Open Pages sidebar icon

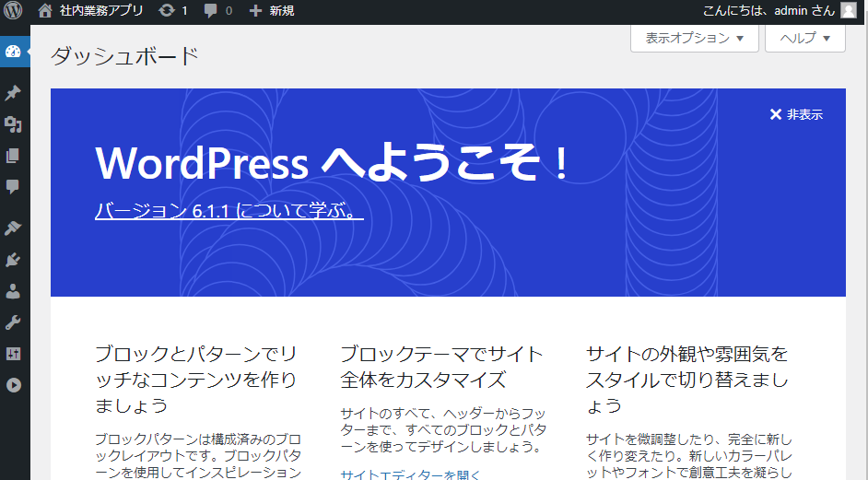coord(13,156)
